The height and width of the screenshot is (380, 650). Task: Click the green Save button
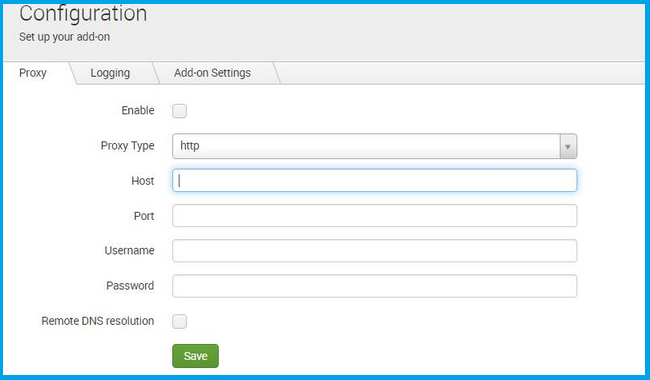[195, 356]
